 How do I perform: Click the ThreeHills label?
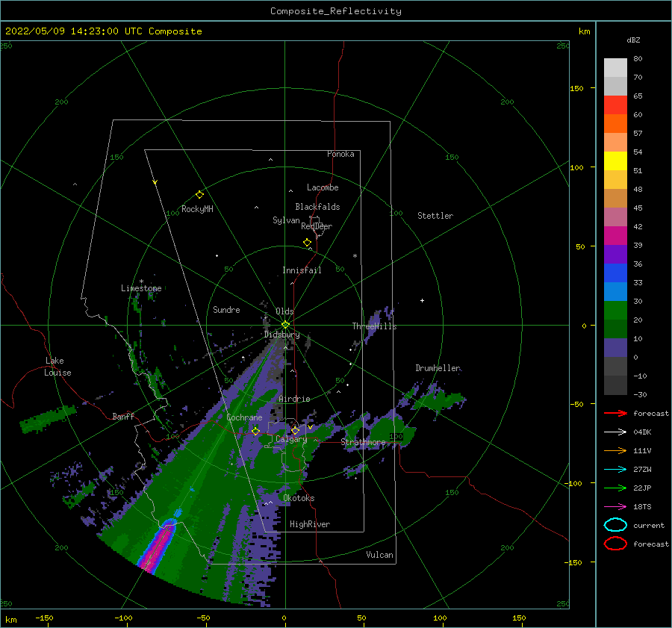(374, 326)
